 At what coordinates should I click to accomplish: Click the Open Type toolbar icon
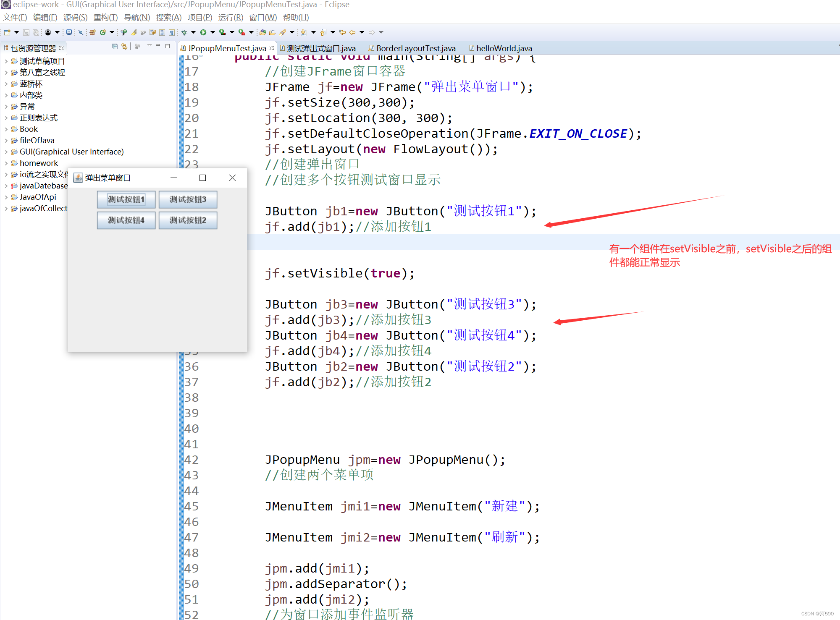point(263,32)
